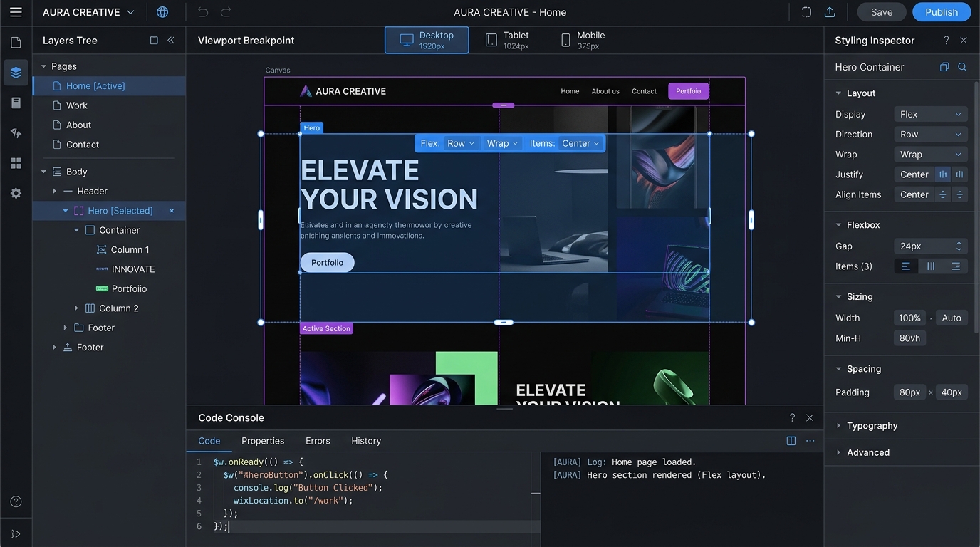Adjust the Gap stepper arrows
The image size is (980, 547).
[x=959, y=246]
